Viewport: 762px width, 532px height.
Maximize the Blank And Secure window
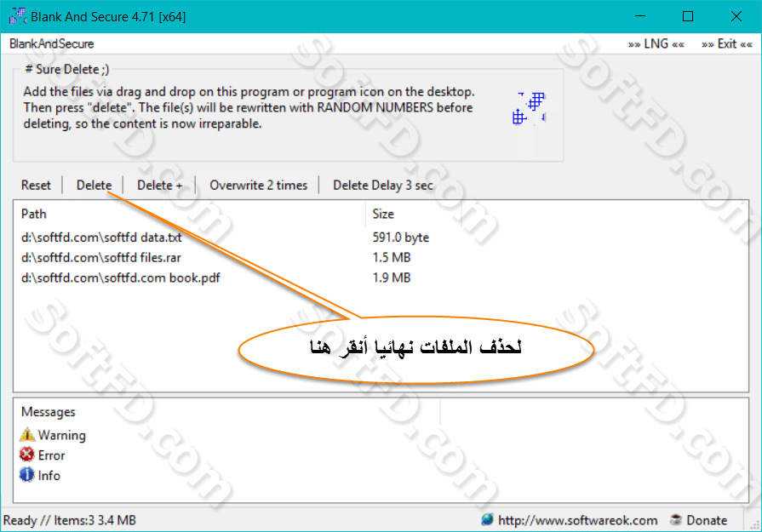(x=688, y=16)
